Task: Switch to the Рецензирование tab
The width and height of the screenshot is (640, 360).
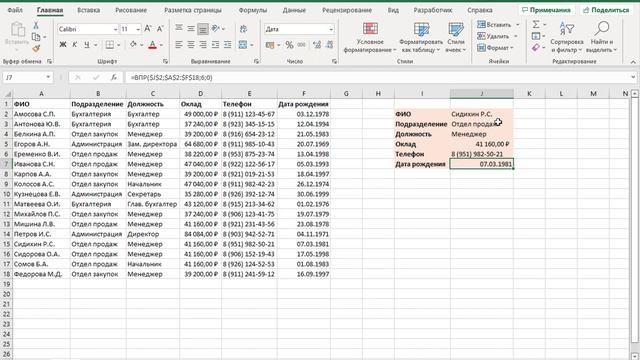Action: tap(347, 10)
